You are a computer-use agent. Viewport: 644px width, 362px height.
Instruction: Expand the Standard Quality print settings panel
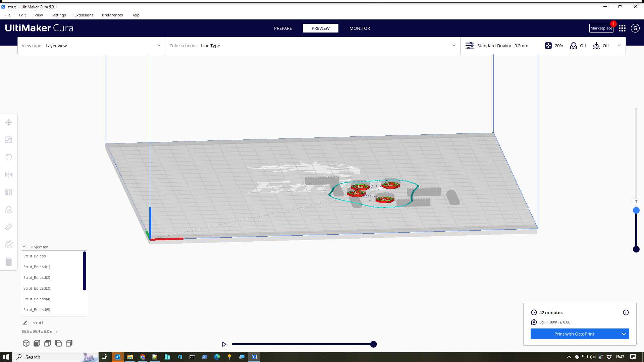coord(619,46)
